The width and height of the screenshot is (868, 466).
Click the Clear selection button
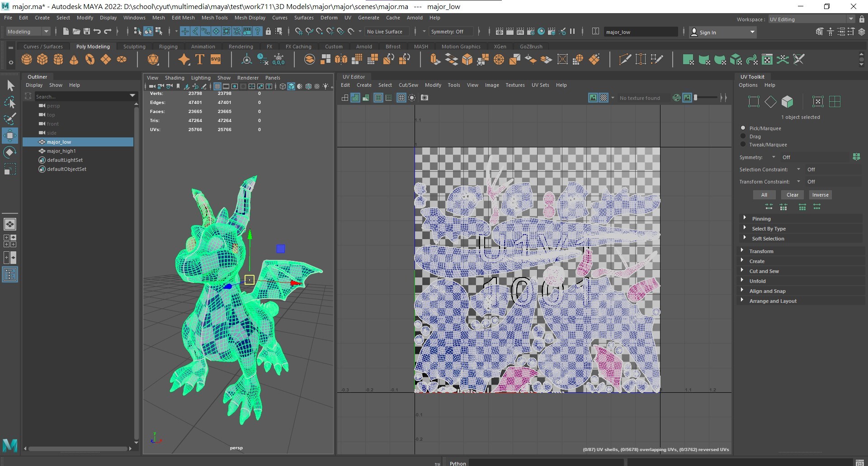tap(792, 195)
